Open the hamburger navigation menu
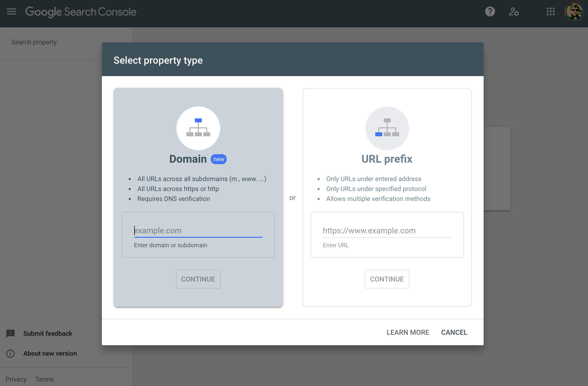Viewport: 588px width, 386px height. pyautogui.click(x=11, y=12)
